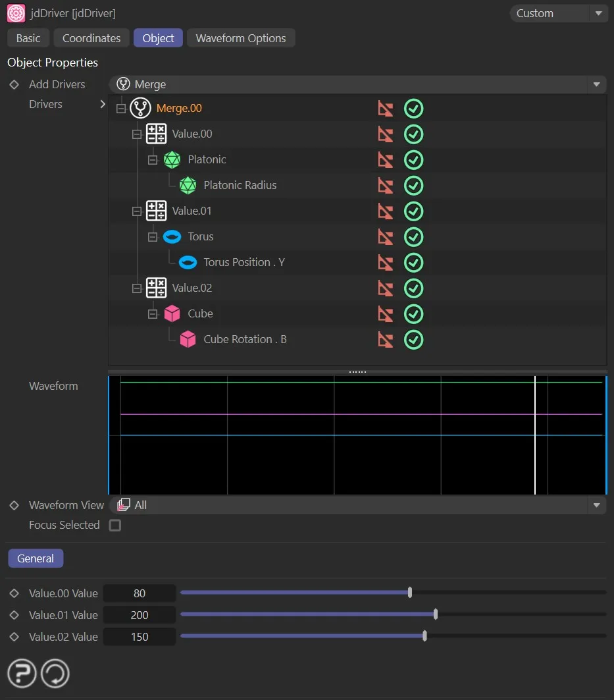
Task: Open the Add Drivers Merge dropdown
Action: 357,84
